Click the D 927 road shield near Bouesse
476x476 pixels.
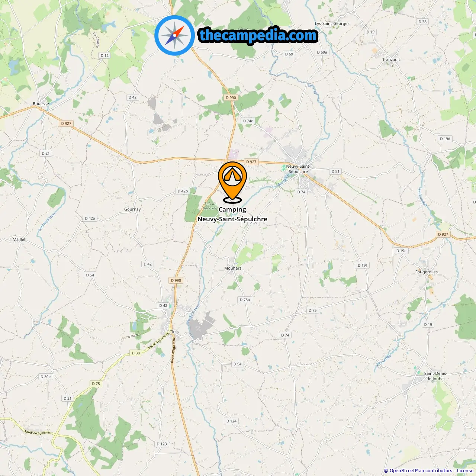coord(66,123)
